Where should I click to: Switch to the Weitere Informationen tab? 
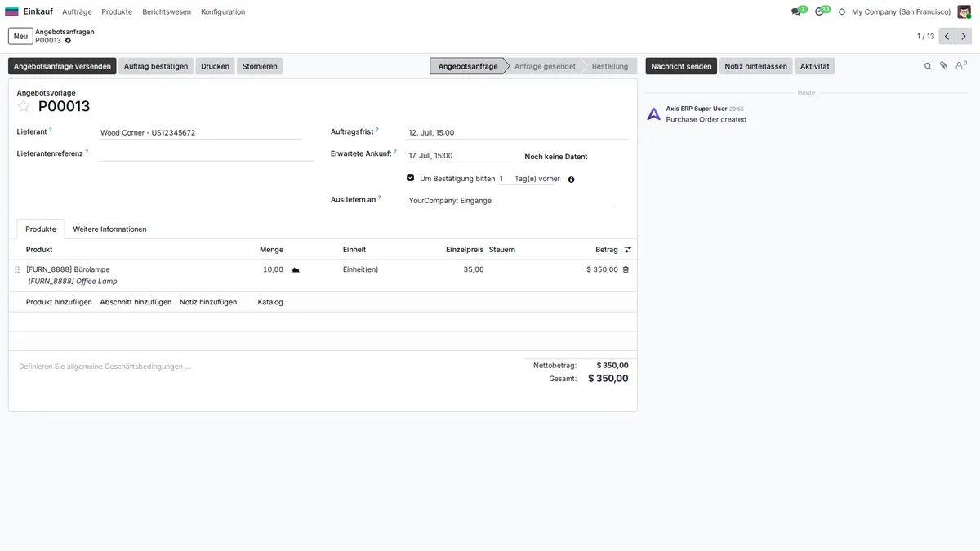(110, 229)
